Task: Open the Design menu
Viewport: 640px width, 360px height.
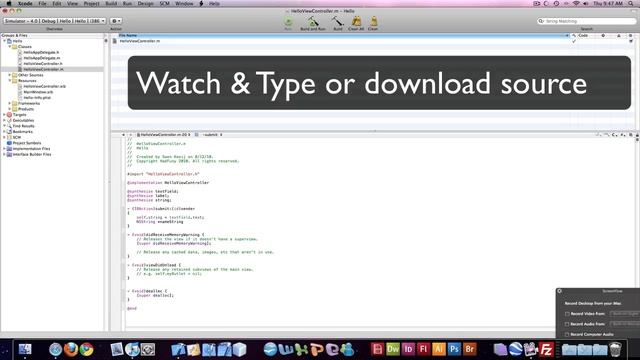Action: click(x=145, y=3)
